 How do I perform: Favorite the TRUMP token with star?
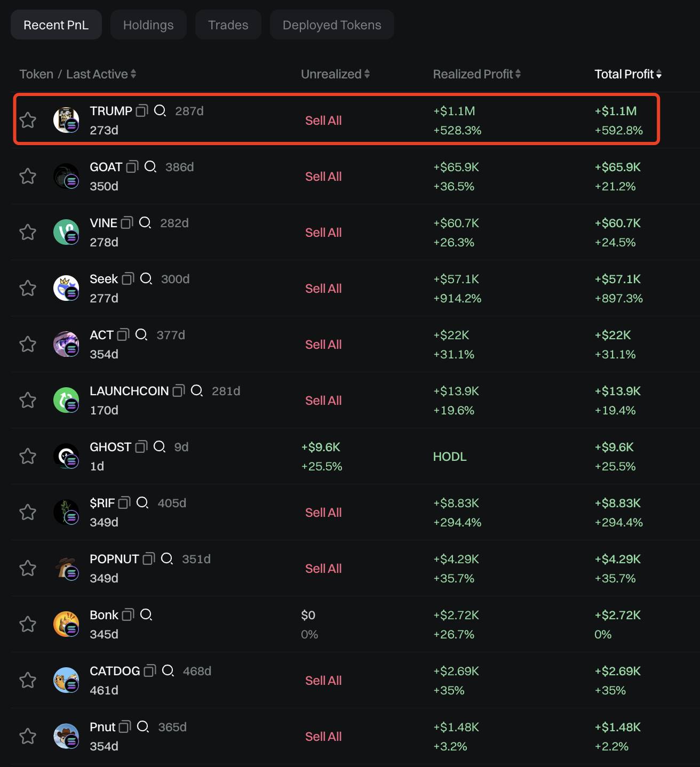28,121
